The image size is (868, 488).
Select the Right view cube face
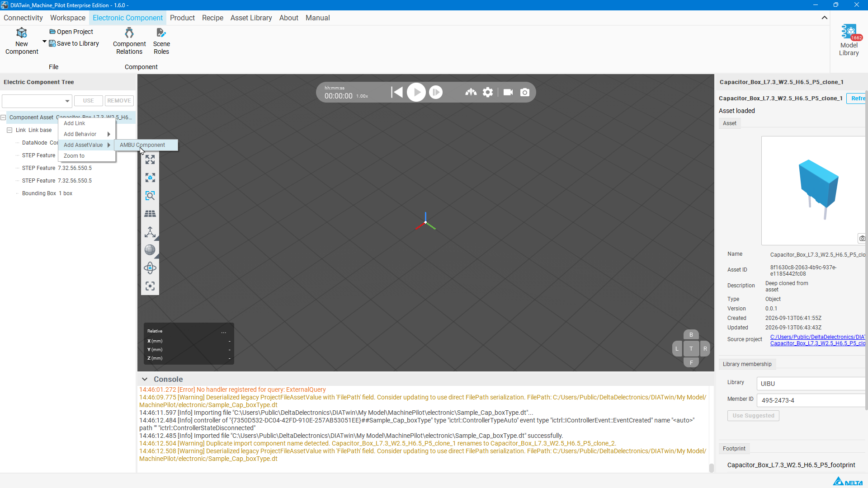tap(705, 348)
